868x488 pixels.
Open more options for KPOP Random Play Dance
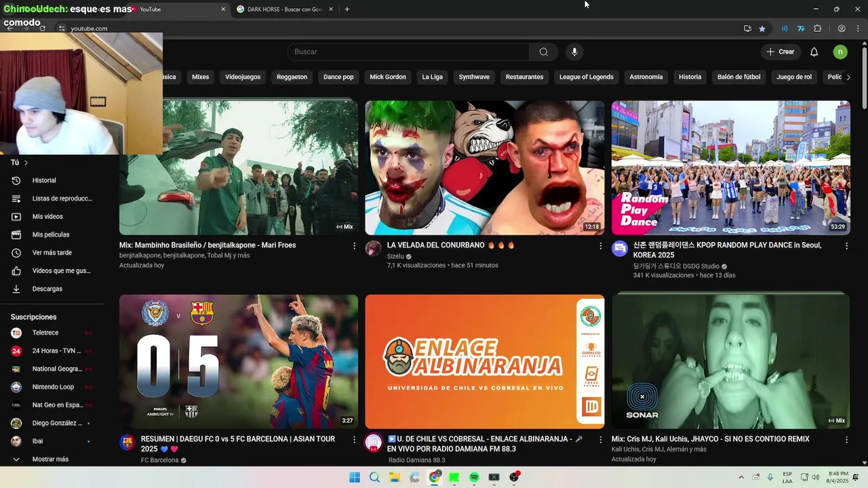(x=846, y=246)
